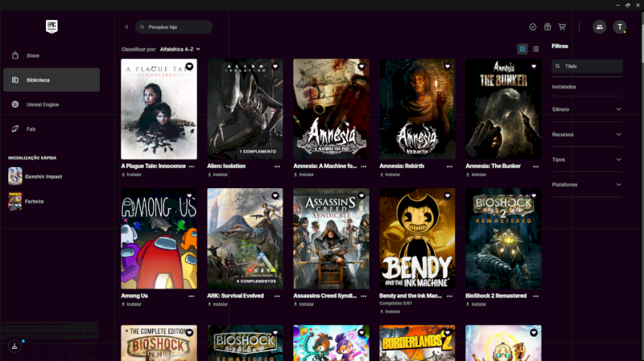This screenshot has height=361, width=644.
Task: Expand the Recursos filter
Action: point(587,134)
